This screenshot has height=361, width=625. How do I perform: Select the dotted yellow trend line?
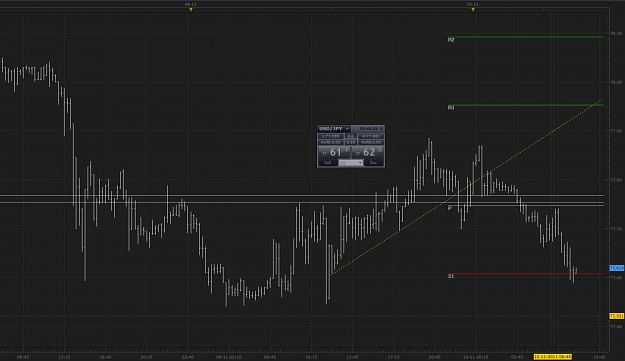467,186
